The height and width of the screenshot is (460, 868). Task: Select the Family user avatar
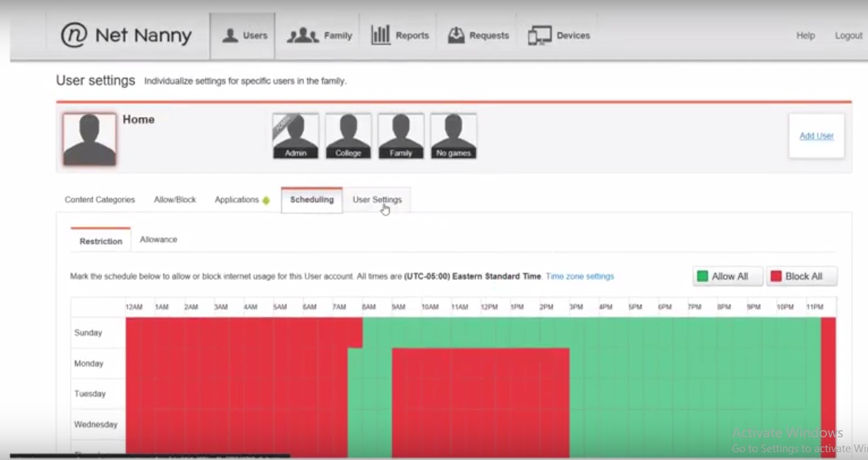[x=400, y=135]
